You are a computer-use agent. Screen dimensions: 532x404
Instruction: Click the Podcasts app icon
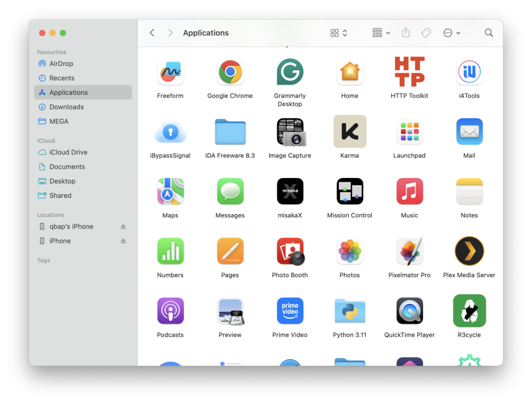click(x=170, y=311)
